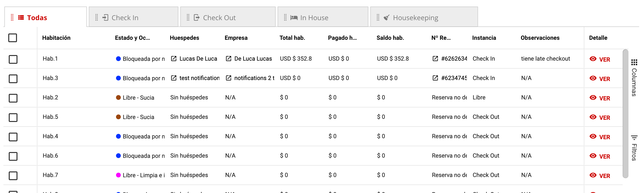The width and height of the screenshot is (644, 193).
Task: Click VER for the Hab.7 row
Action: [604, 176]
